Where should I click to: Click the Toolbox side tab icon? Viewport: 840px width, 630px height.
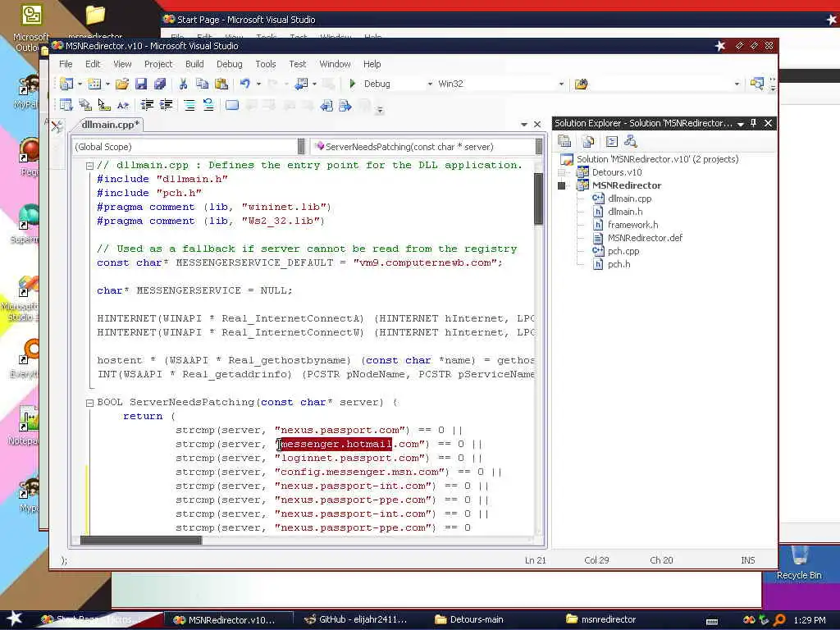[x=57, y=126]
